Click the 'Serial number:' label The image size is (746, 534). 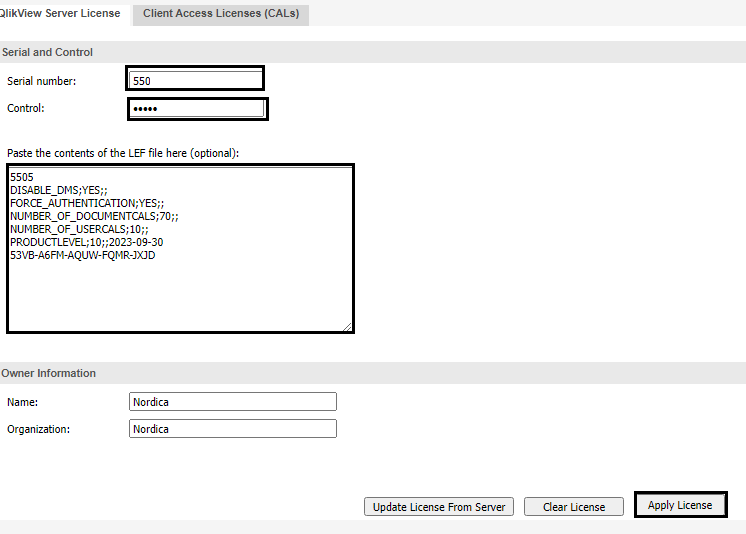(41, 81)
